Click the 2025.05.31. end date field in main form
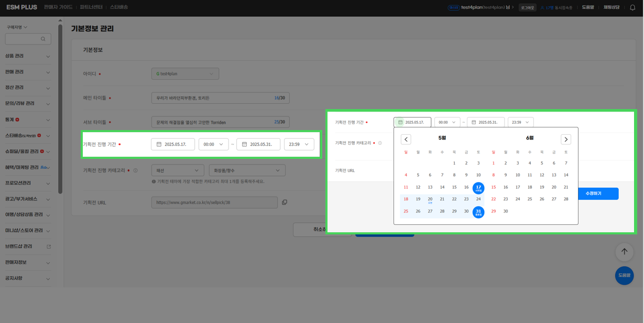 pos(258,144)
